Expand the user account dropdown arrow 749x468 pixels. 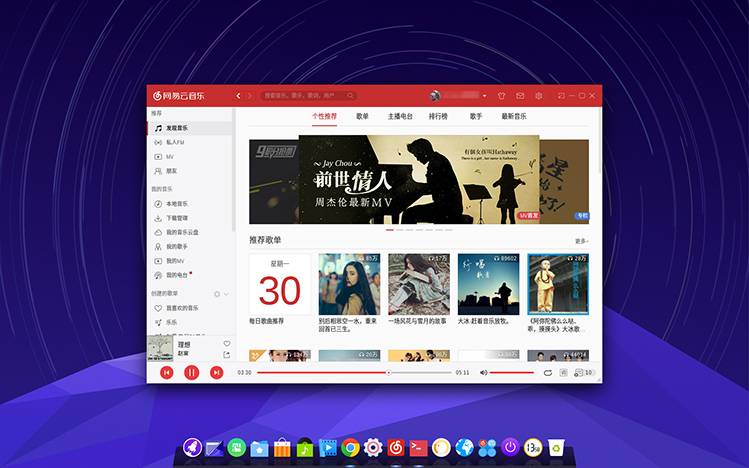(484, 96)
